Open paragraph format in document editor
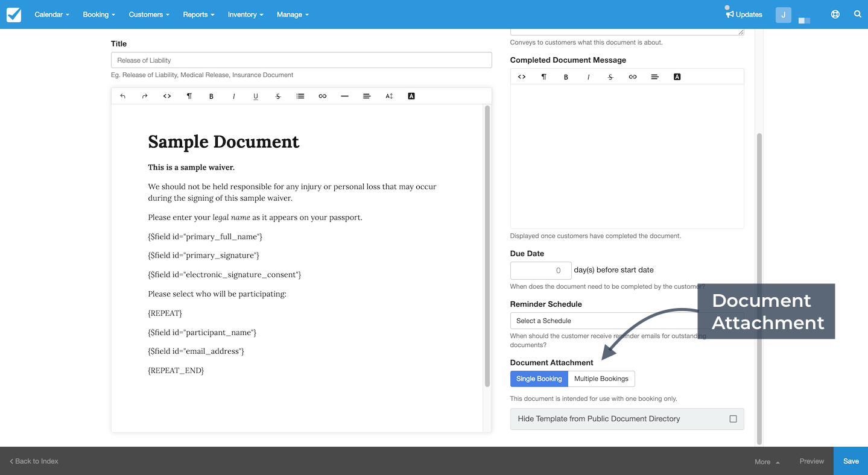The height and width of the screenshot is (475, 868). (x=189, y=96)
